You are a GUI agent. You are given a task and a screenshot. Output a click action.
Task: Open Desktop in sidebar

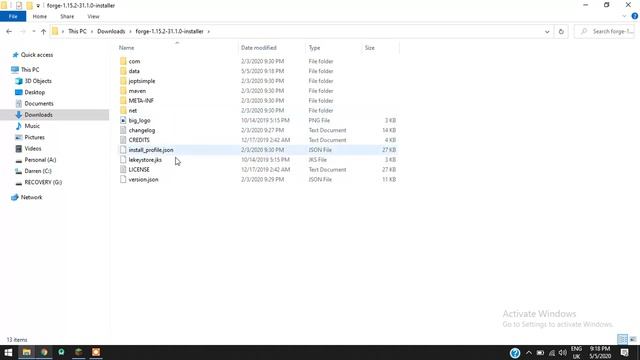35,92
